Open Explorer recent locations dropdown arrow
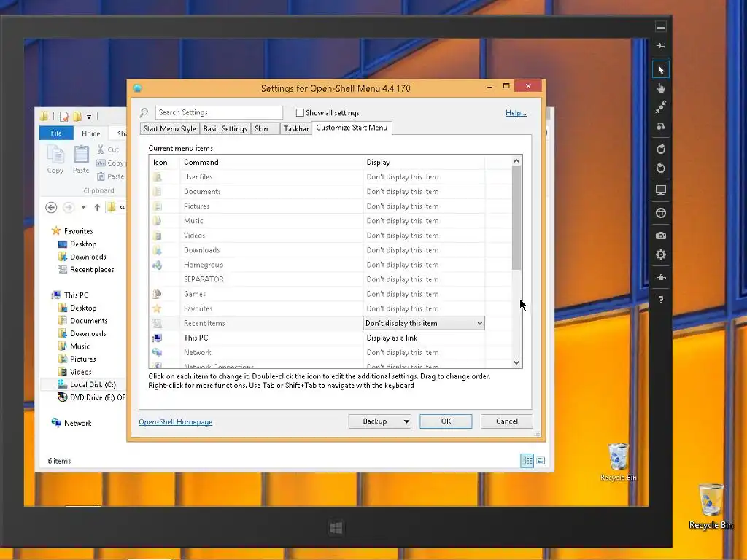 pos(83,208)
